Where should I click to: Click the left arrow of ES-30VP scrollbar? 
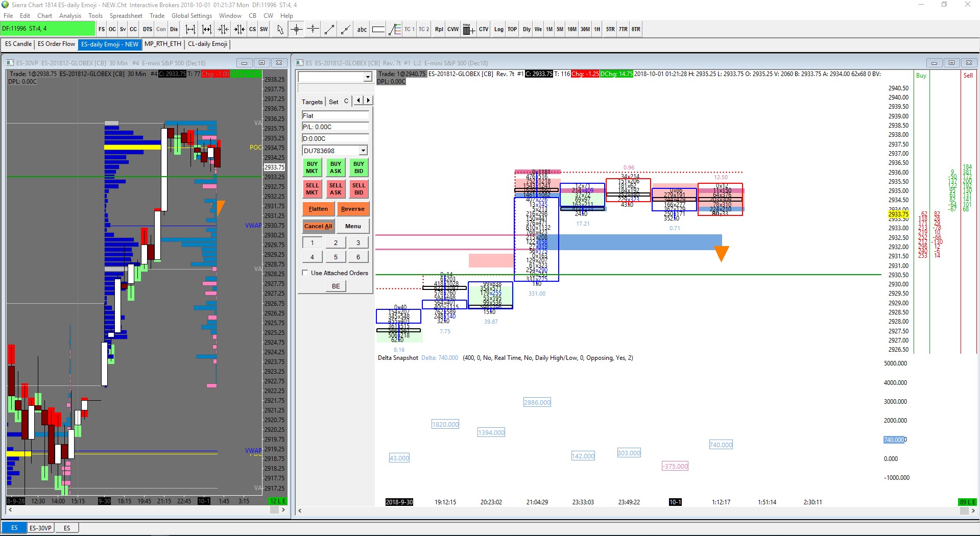click(x=10, y=510)
